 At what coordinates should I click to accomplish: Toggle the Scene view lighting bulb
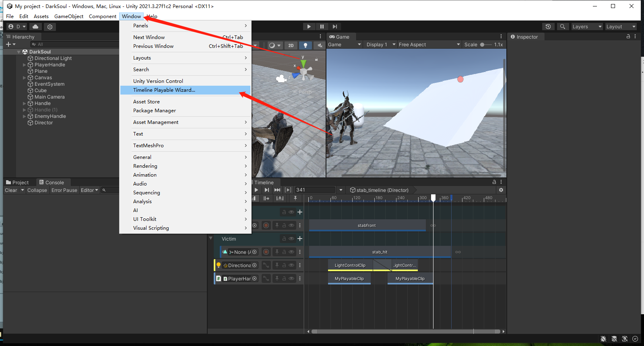[305, 45]
